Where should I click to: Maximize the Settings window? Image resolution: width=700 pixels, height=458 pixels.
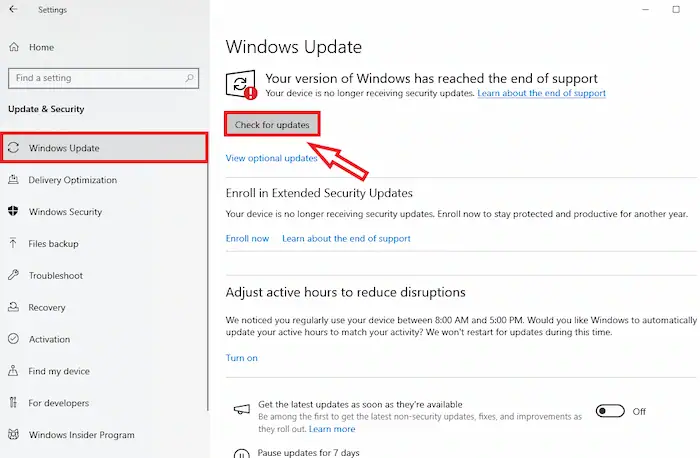point(676,9)
